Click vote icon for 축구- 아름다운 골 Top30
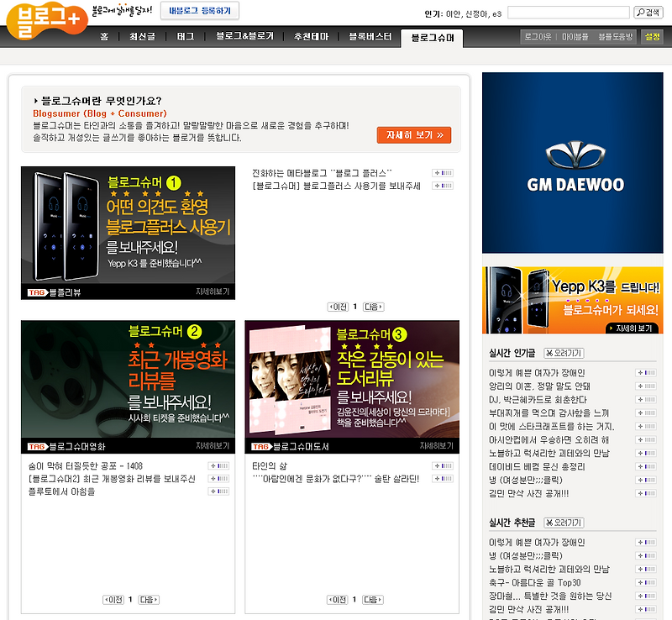The width and height of the screenshot is (672, 620). [646, 583]
